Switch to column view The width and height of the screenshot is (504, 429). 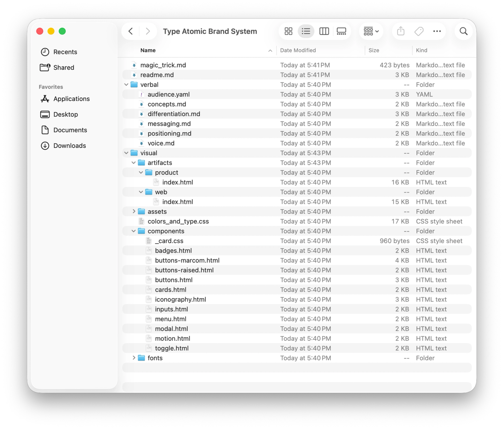point(324,31)
